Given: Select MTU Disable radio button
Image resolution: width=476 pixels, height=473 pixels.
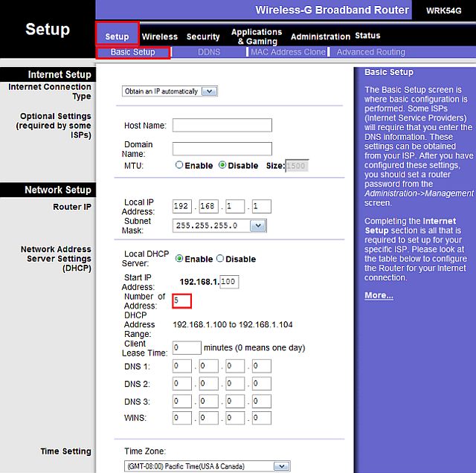Looking at the screenshot, I should [222, 165].
